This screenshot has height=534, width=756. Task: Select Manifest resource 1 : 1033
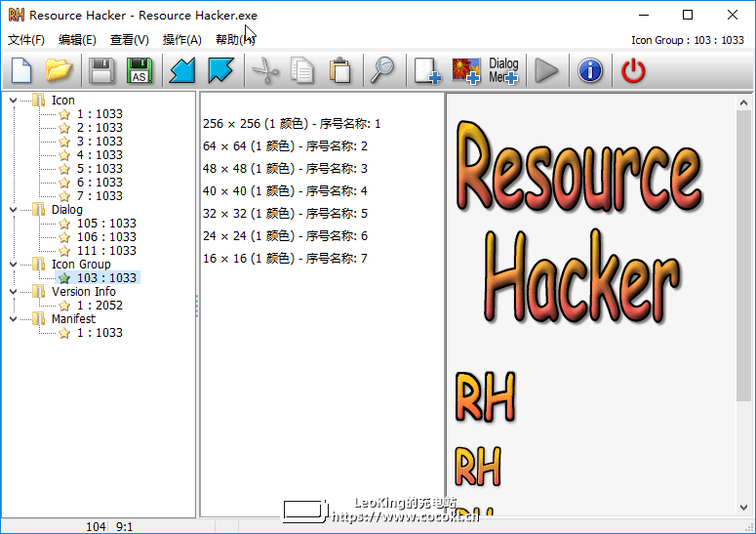[x=99, y=332]
